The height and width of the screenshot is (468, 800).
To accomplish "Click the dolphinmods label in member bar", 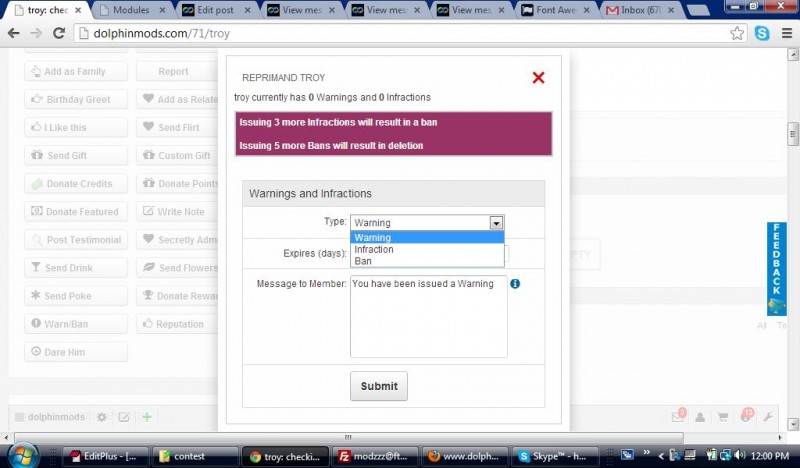I will 56,417.
